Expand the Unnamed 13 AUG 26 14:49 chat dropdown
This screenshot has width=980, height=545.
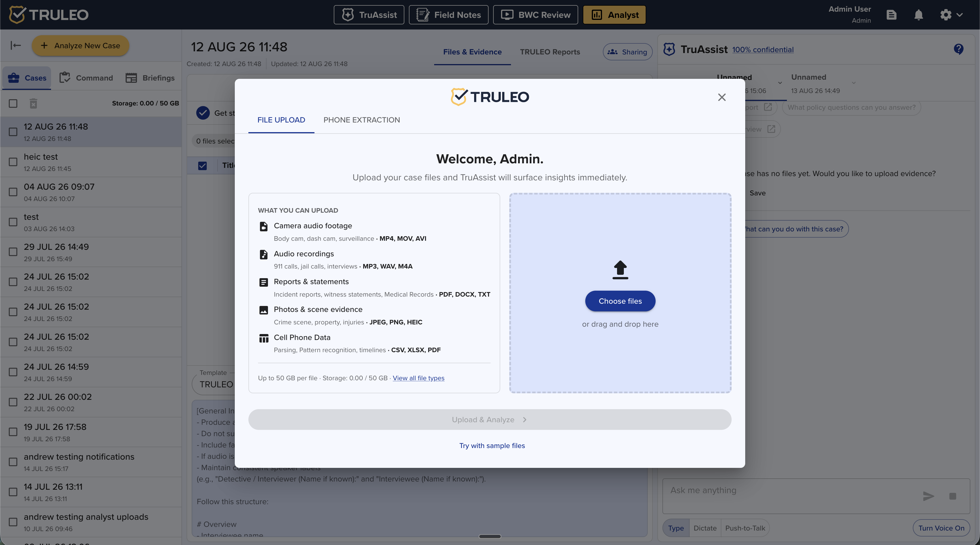[x=854, y=83]
